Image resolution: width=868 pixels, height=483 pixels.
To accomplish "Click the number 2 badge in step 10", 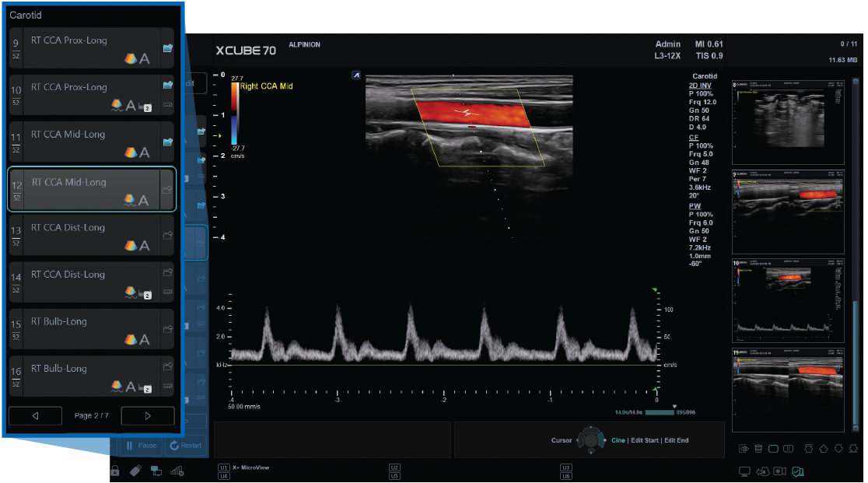I will (148, 108).
